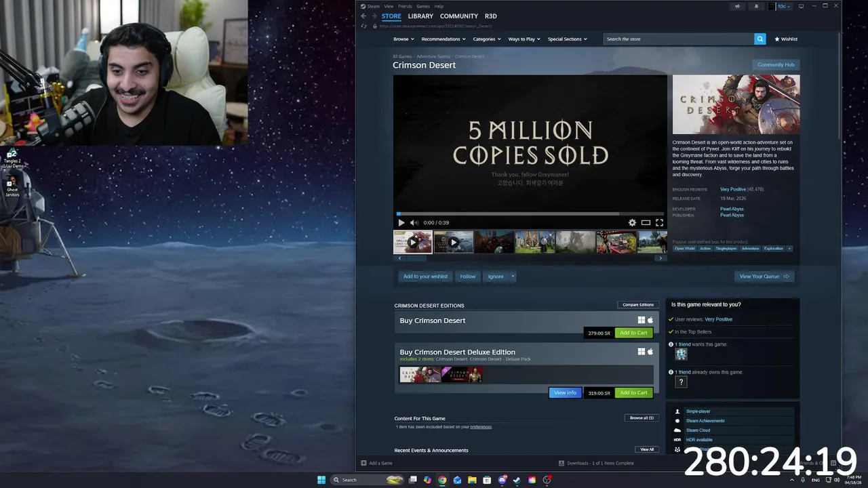Open Chrome from the taskbar
The width and height of the screenshot is (868, 488).
coord(442,480)
